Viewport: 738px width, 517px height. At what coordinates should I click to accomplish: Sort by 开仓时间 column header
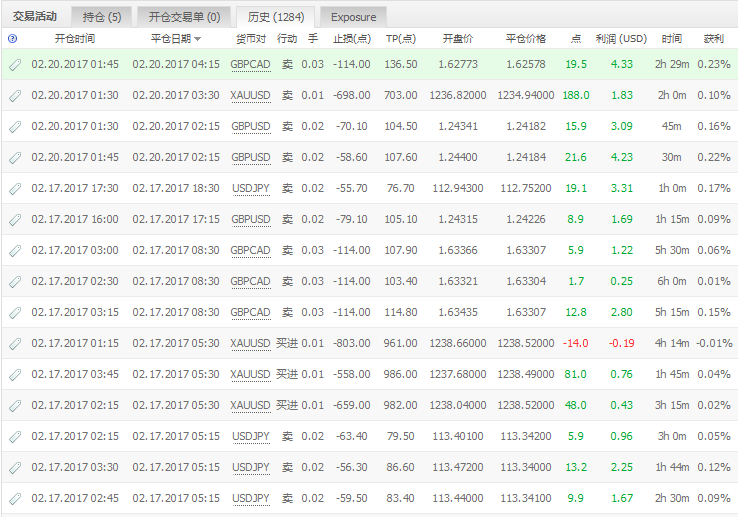pyautogui.click(x=75, y=39)
